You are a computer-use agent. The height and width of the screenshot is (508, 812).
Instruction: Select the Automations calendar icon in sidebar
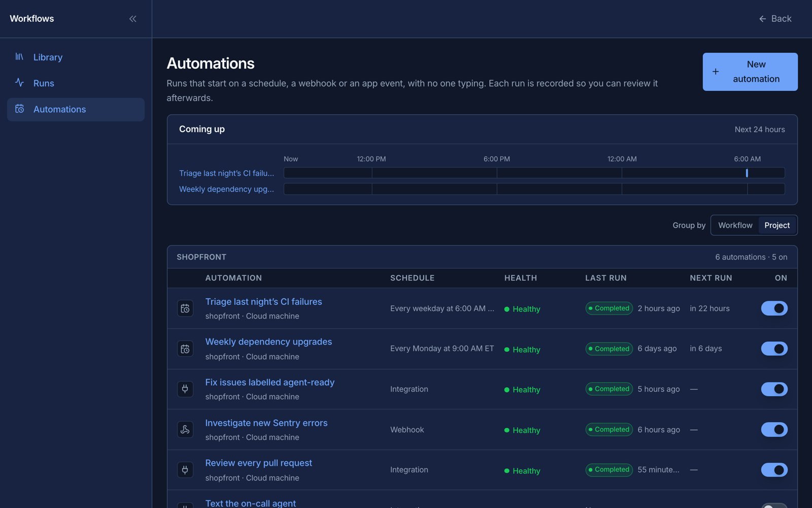click(x=19, y=109)
